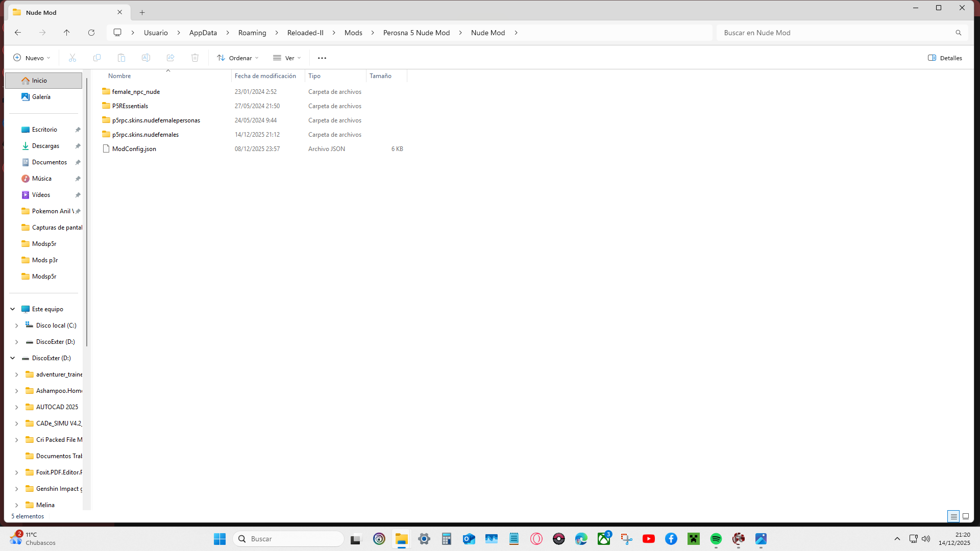The width and height of the screenshot is (980, 551).
Task: Open the Ordenar dropdown menu
Action: pos(238,58)
